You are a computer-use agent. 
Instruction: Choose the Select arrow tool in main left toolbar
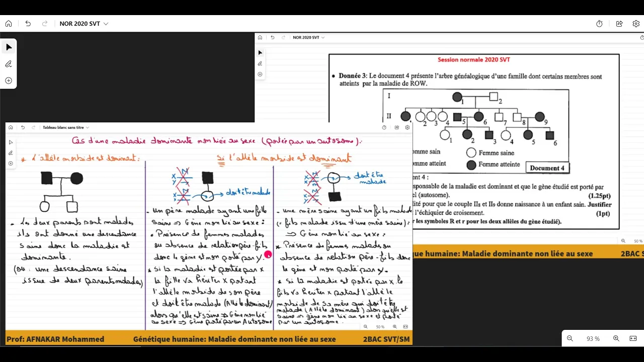click(x=9, y=47)
